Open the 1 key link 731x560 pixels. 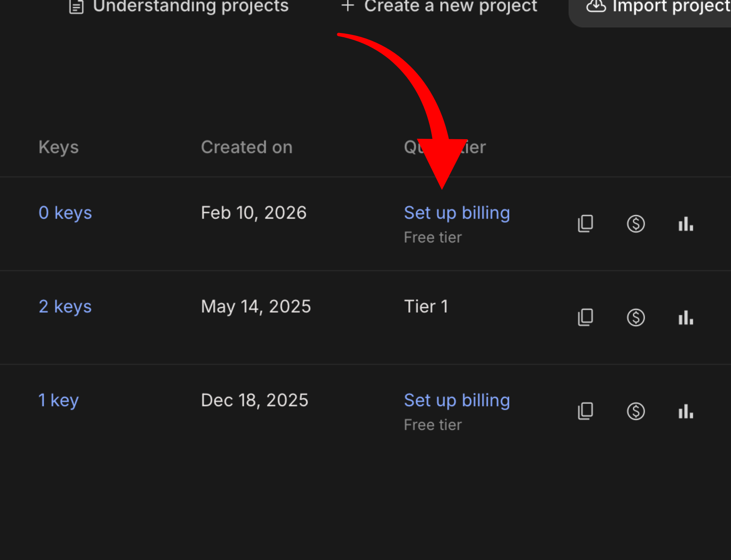[x=58, y=400]
